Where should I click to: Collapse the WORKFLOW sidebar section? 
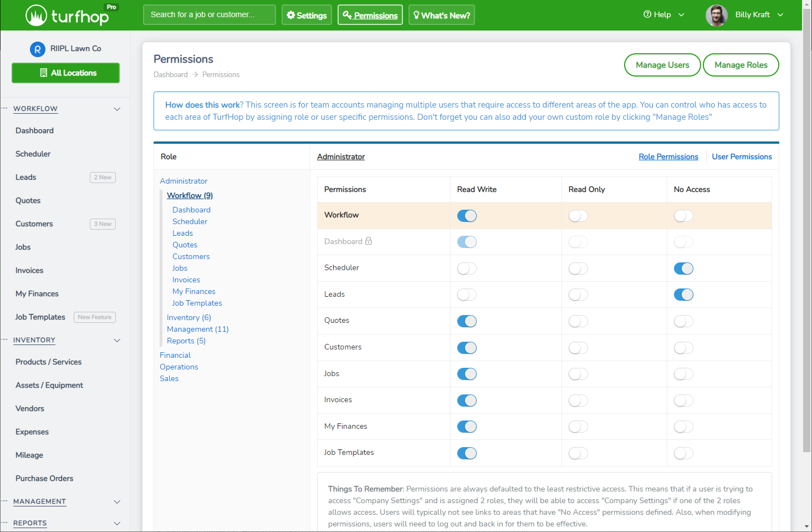tap(117, 109)
